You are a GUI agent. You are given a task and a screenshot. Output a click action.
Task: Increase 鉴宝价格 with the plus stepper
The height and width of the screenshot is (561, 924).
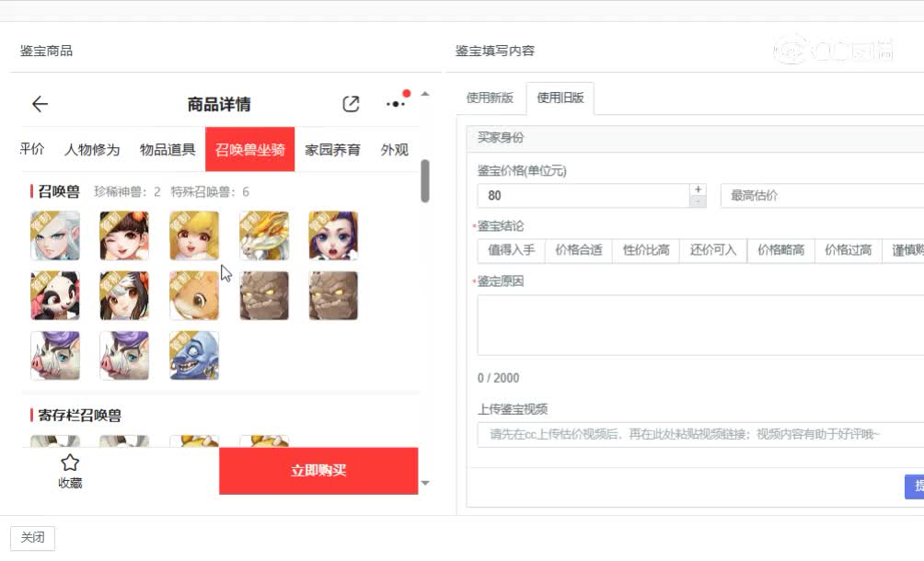[698, 189]
